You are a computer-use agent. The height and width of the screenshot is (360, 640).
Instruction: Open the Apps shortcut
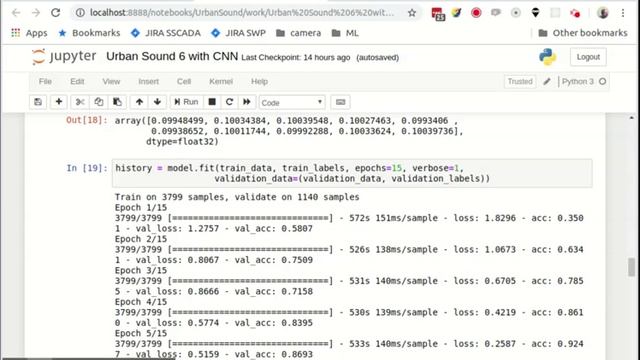(x=29, y=33)
